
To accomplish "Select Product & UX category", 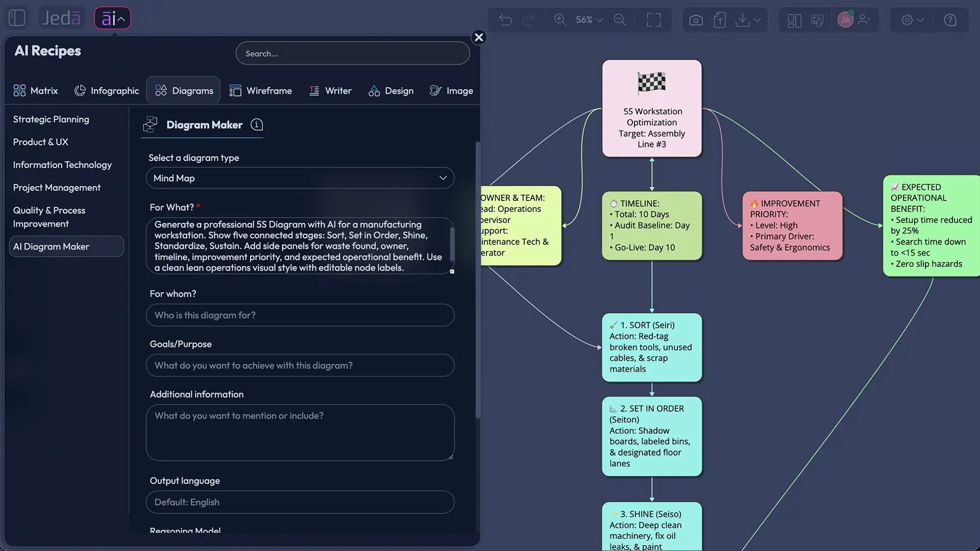I will pos(40,142).
